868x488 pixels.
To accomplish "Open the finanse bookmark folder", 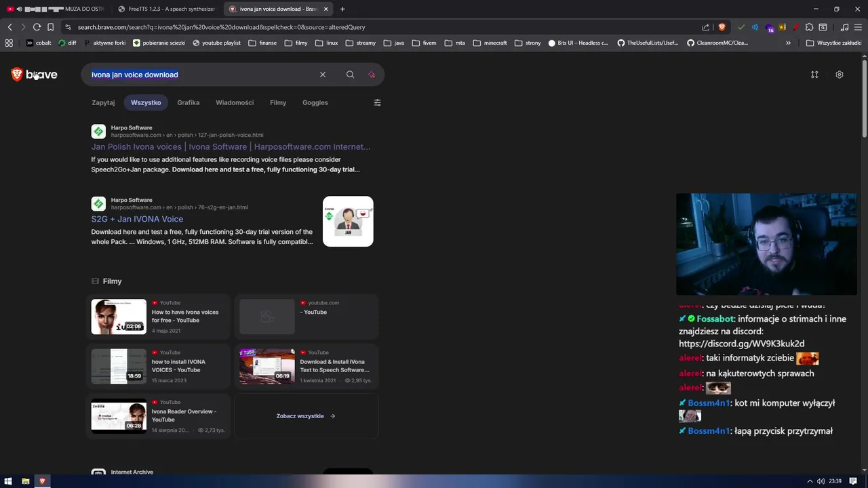I will tap(262, 43).
